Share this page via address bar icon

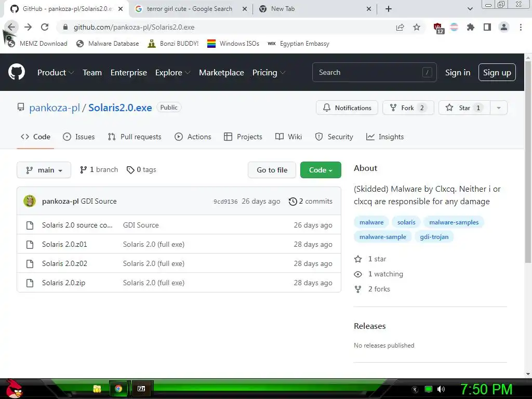pyautogui.click(x=400, y=27)
